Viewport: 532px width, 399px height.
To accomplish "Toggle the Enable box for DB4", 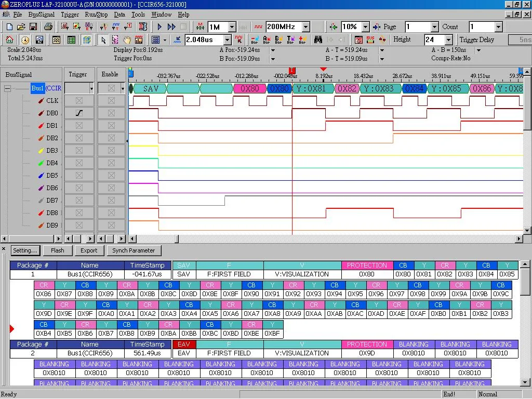I will [111, 163].
